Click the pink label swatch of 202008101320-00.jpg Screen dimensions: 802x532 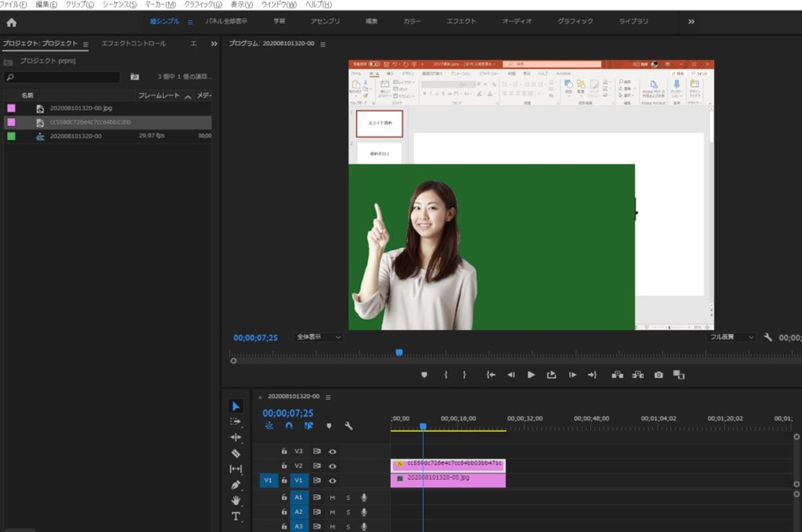pyautogui.click(x=11, y=108)
